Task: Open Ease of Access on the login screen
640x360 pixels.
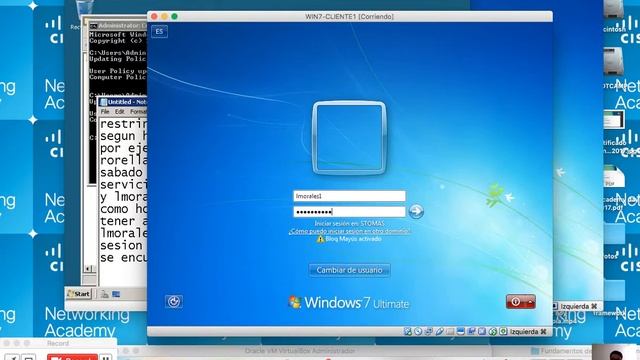Action: pos(174,302)
